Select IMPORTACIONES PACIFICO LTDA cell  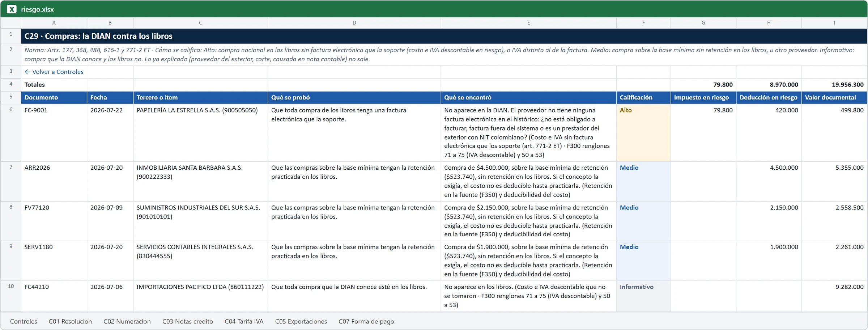[x=200, y=296]
